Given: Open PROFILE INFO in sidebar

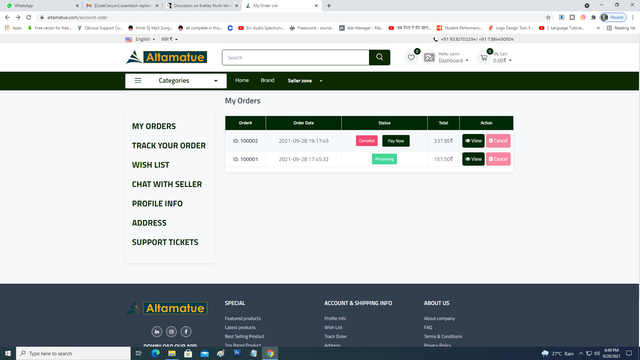Looking at the screenshot, I should tap(157, 204).
